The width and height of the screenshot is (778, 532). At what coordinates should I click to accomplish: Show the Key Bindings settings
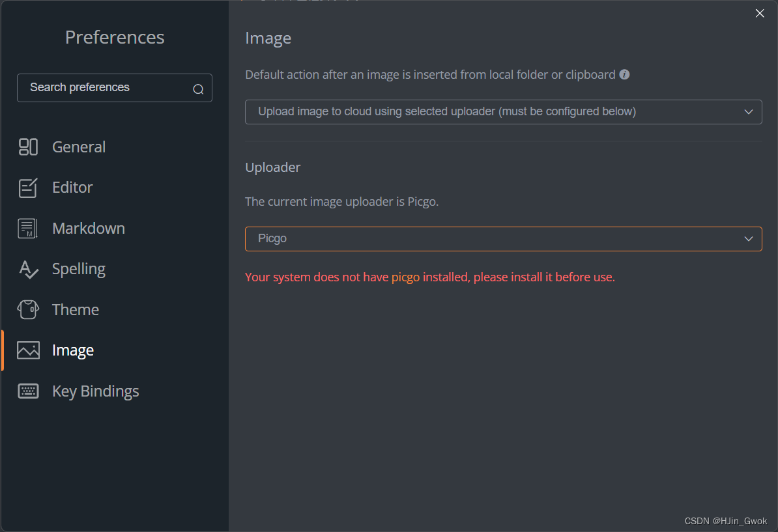[96, 391]
